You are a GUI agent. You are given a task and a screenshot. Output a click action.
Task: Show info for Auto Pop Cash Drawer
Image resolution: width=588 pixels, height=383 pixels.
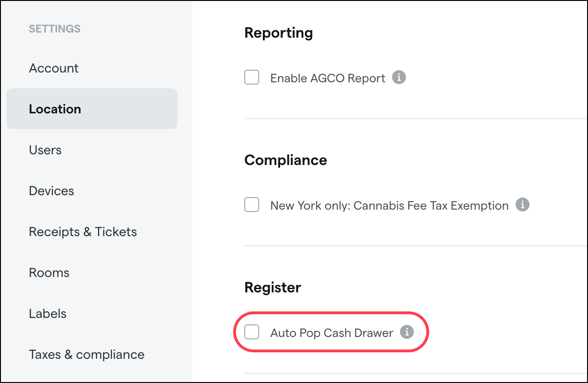coord(407,332)
